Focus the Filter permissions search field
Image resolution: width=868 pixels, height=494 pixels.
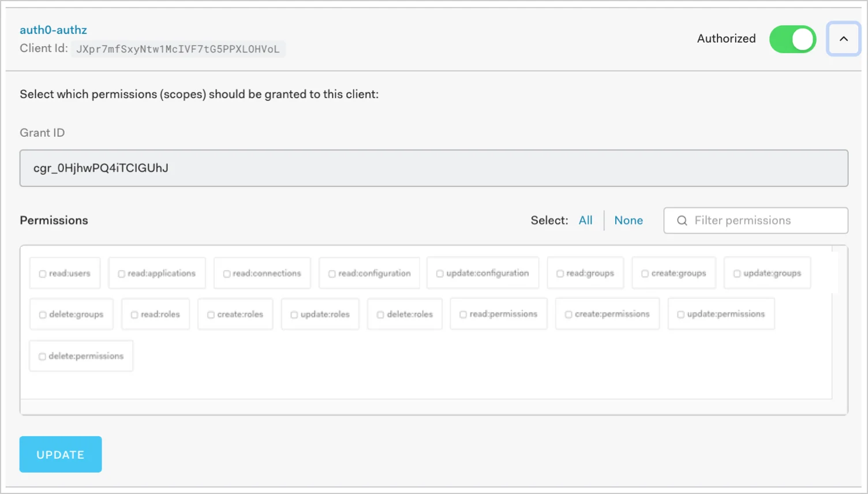click(755, 220)
